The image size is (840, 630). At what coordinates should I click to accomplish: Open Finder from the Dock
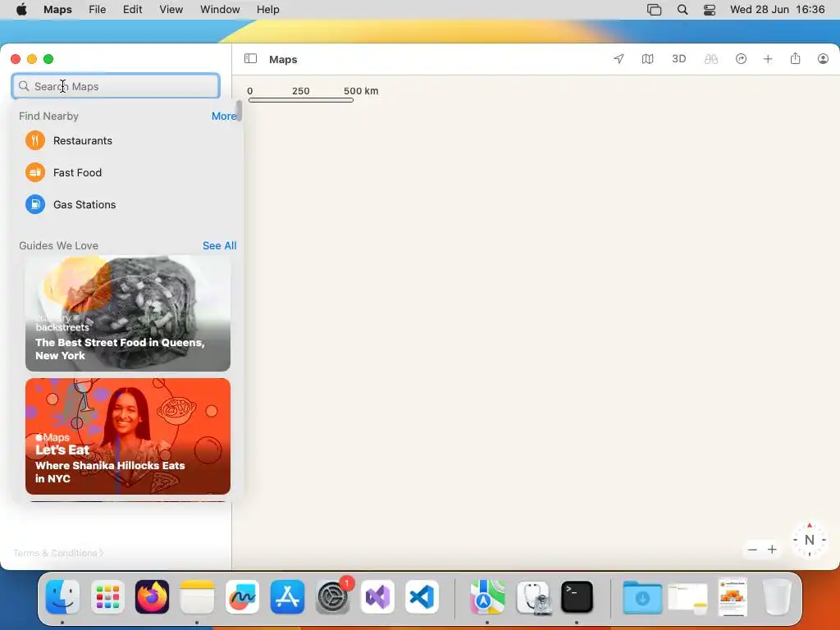[x=62, y=597]
